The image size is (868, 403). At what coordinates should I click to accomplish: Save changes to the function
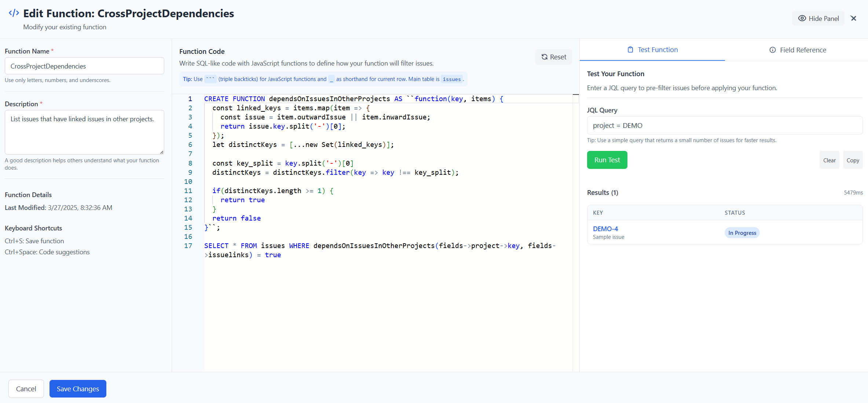tap(78, 389)
